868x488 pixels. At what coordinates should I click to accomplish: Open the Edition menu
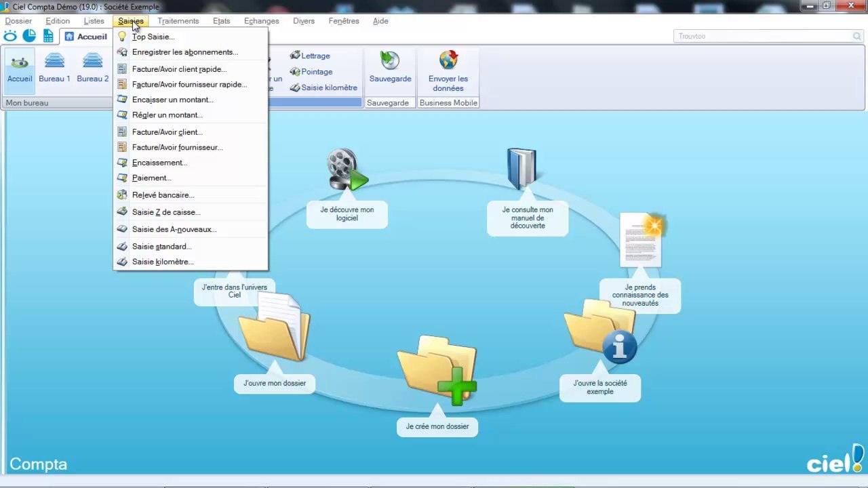pyautogui.click(x=58, y=21)
